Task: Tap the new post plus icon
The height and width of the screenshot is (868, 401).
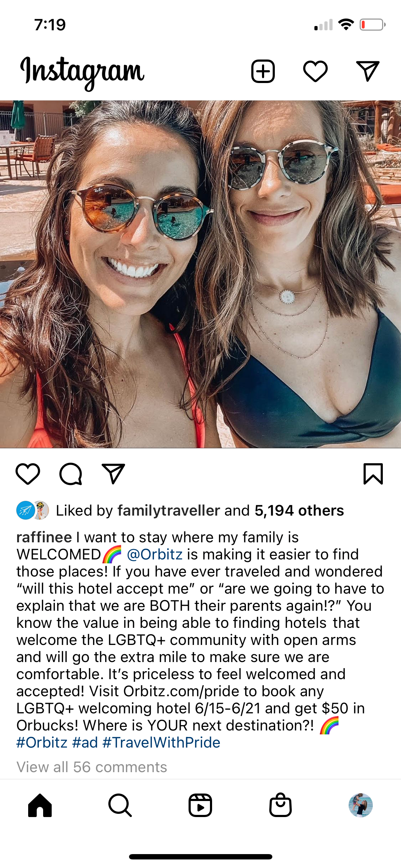Action: pyautogui.click(x=263, y=71)
